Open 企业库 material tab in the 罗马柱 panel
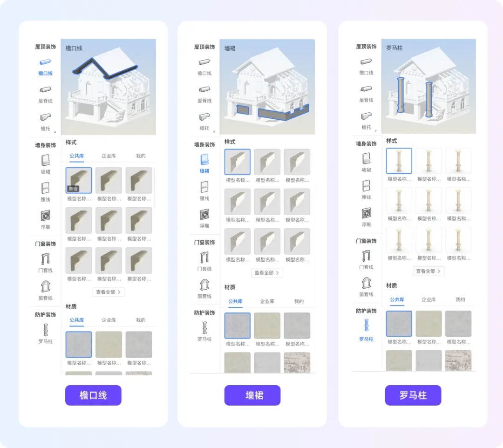 tap(428, 299)
